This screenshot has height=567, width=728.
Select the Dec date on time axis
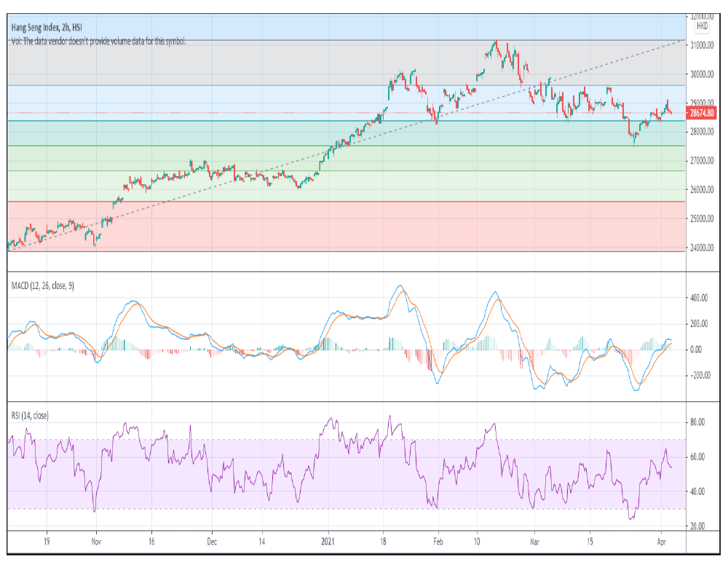point(211,542)
